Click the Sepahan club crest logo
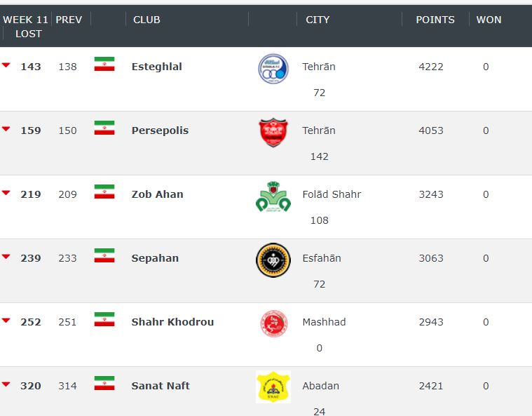This screenshot has width=532, height=416. (x=273, y=260)
